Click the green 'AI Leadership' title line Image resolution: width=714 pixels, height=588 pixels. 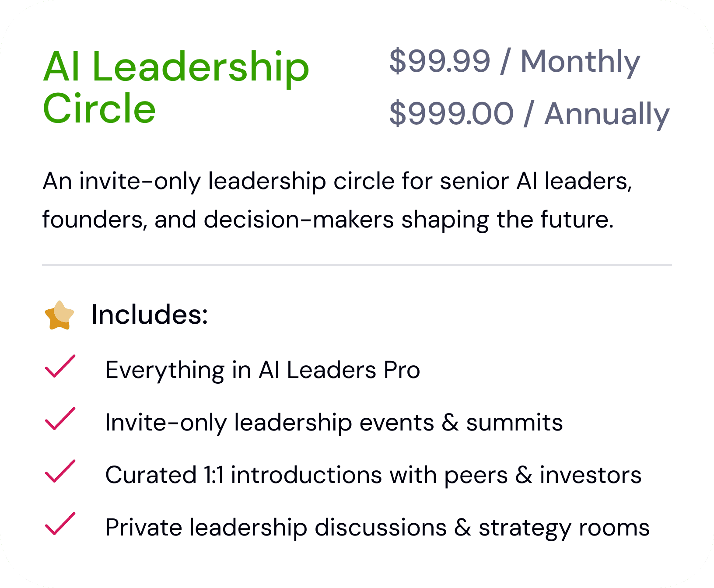(x=176, y=67)
